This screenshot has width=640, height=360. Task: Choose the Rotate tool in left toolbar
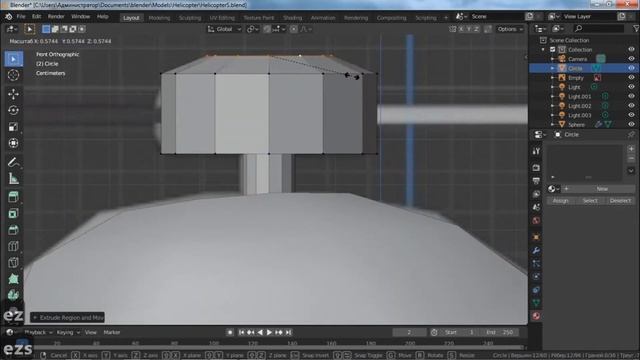pos(13,110)
